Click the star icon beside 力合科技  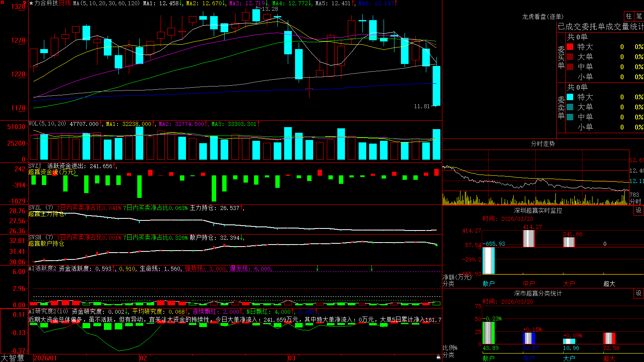click(x=31, y=3)
